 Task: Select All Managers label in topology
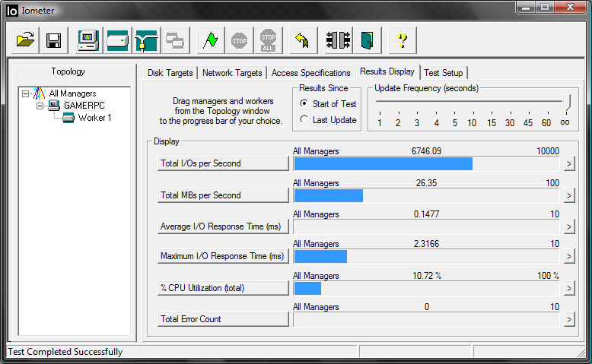72,93
